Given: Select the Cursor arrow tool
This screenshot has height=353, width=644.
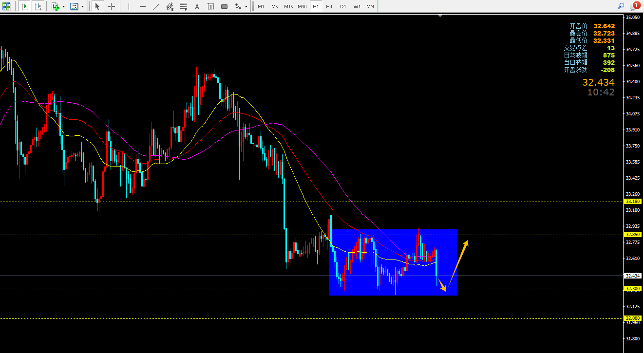Looking at the screenshot, I should click(97, 7).
